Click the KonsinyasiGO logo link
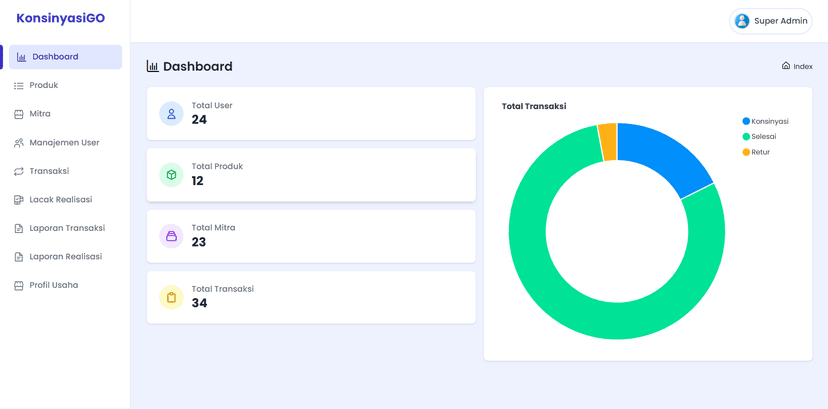Viewport: 828px width, 409px height. click(x=60, y=18)
